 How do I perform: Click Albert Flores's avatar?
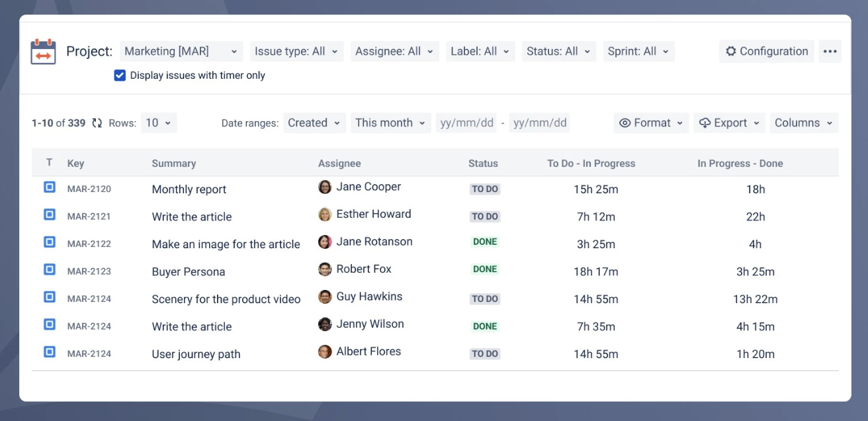point(325,352)
